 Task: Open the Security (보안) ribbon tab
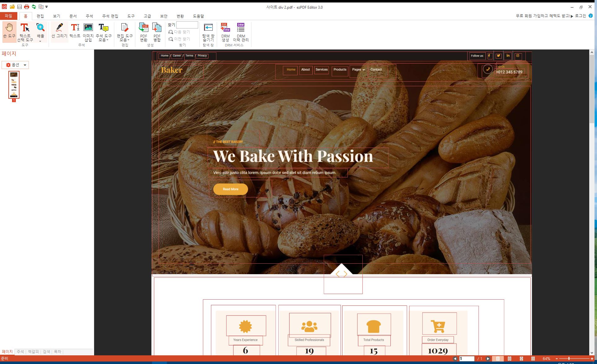(x=164, y=16)
